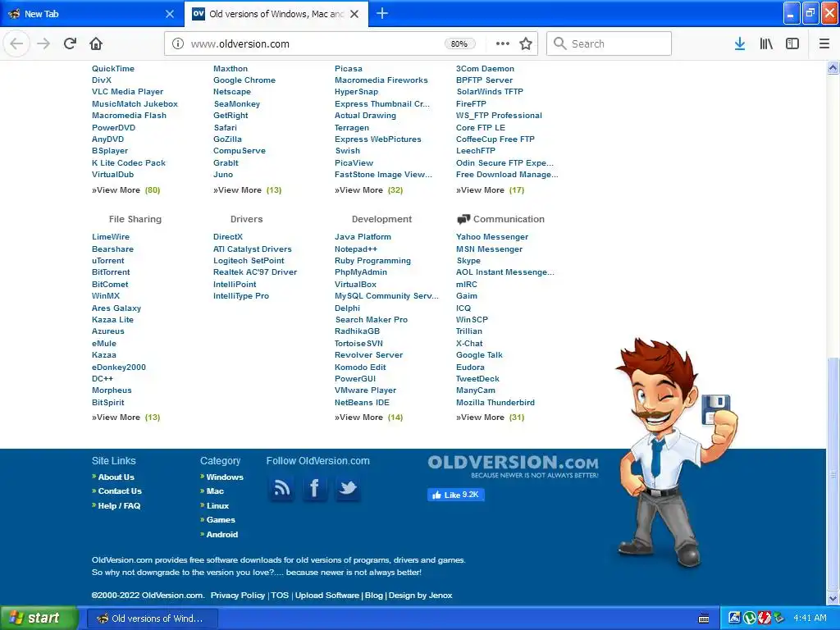This screenshot has height=630, width=840.
Task: Click the Contact Us footer link
Action: coord(120,491)
